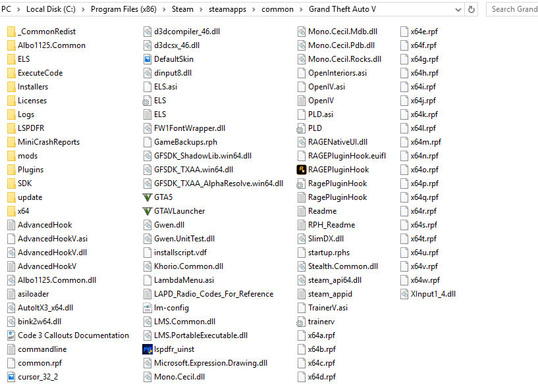Viewport: 538px width, 392px height.
Task: Click the mods folder icon
Action: point(11,156)
